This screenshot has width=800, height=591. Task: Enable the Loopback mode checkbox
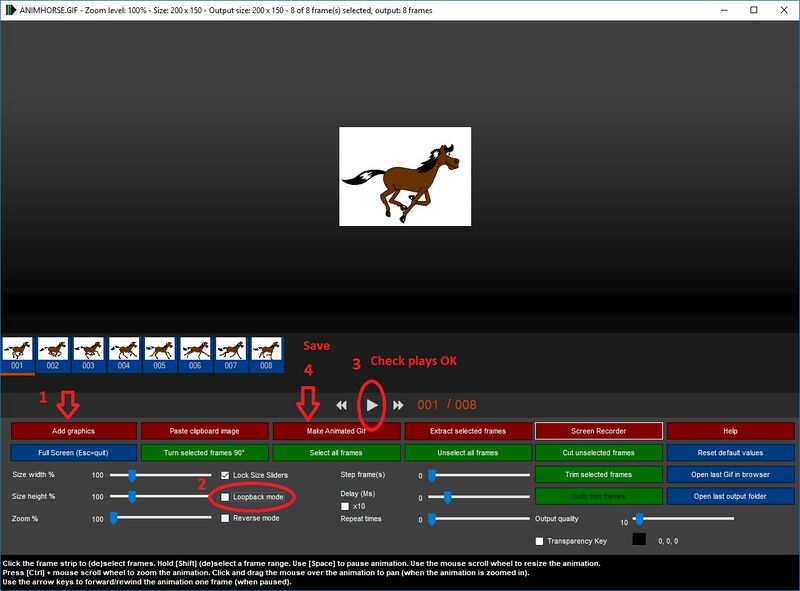[226, 496]
